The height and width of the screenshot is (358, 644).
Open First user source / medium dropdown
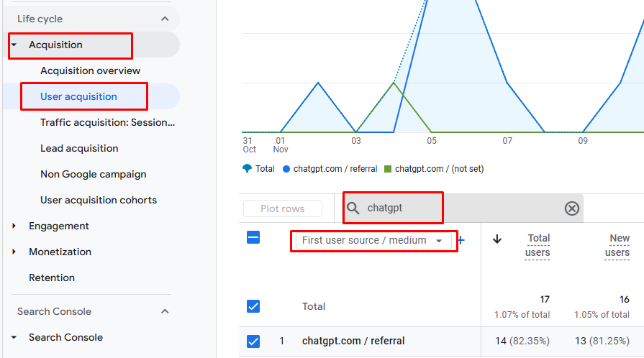coord(372,241)
